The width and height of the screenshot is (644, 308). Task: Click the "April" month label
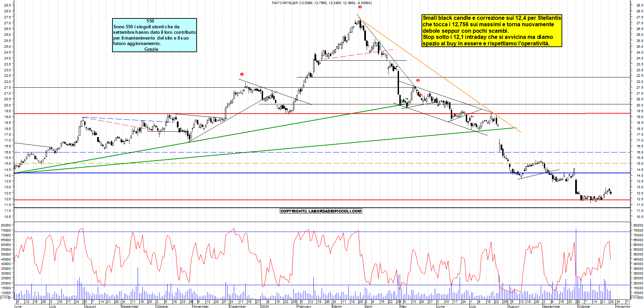(369, 306)
